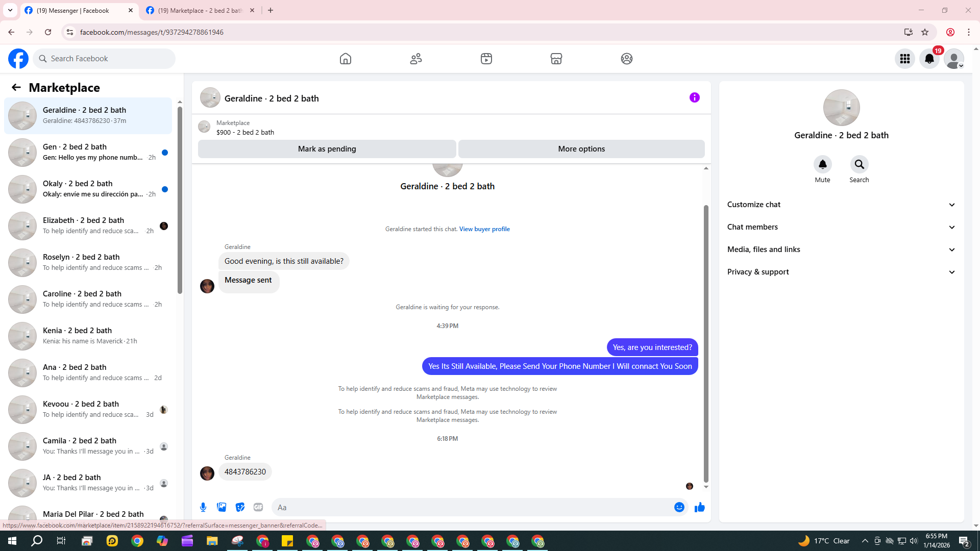The image size is (980, 551).
Task: Click Mark as pending button
Action: [x=327, y=149]
